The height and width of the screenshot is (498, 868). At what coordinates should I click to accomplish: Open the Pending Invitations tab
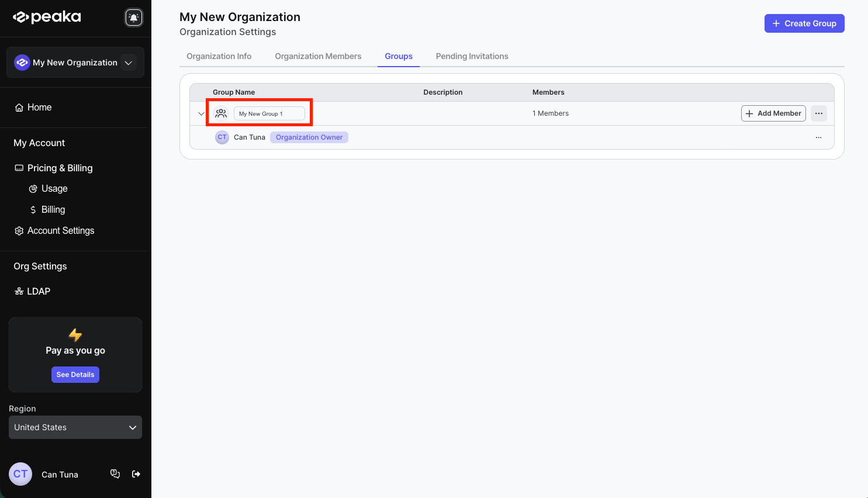pos(472,56)
